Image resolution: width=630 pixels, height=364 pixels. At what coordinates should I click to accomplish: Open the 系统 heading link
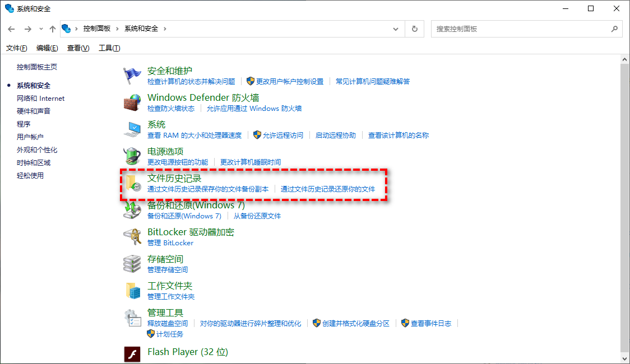(156, 125)
